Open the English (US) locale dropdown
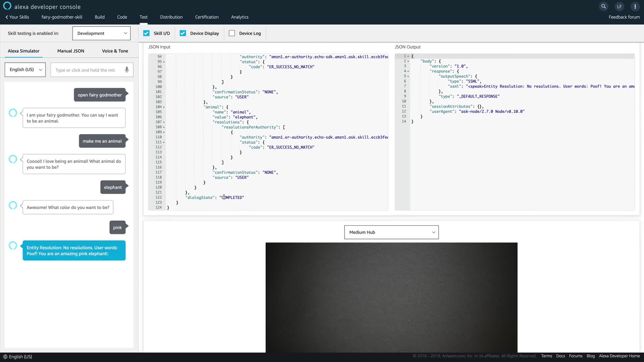The width and height of the screenshot is (644, 362). coord(25,70)
